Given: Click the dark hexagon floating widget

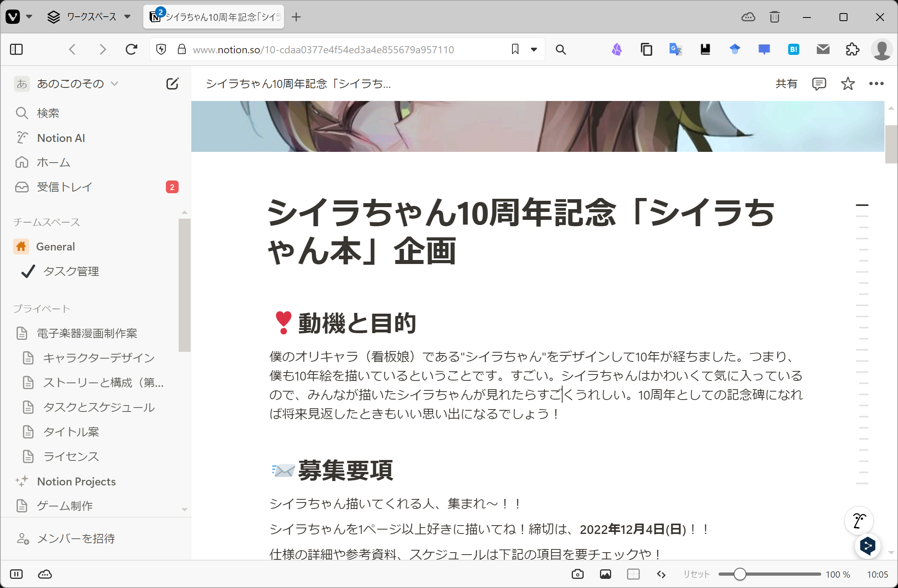Looking at the screenshot, I should point(867,545).
